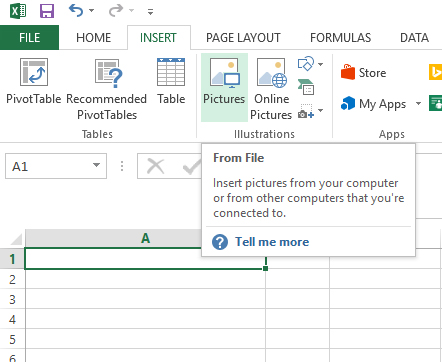Open the FILE menu
The image size is (442, 362).
point(29,37)
